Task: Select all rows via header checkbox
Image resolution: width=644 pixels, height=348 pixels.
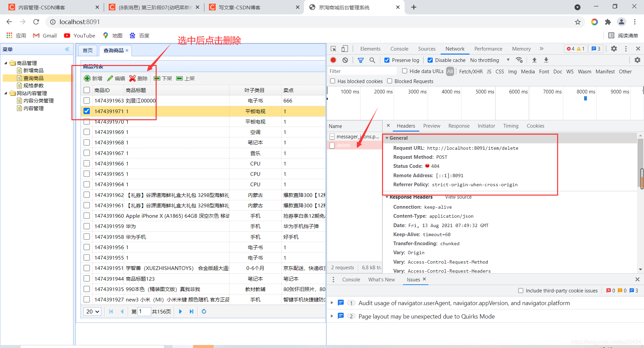Action: click(x=87, y=90)
